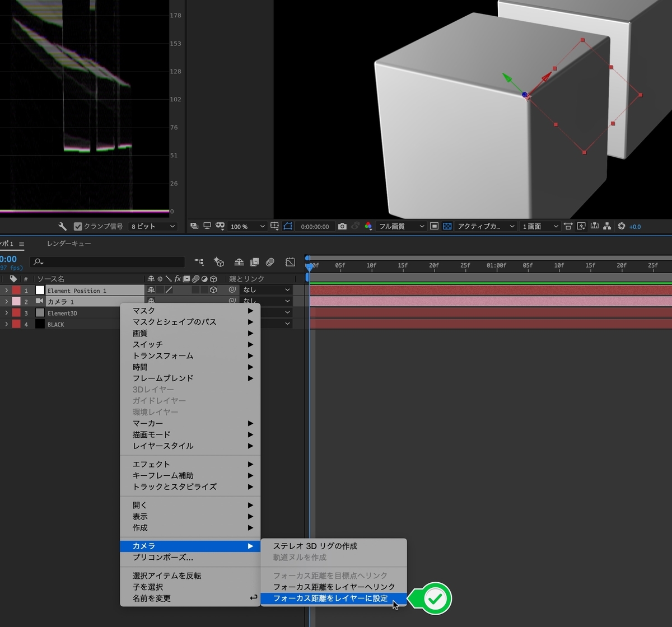The height and width of the screenshot is (627, 672).
Task: Click the primary viewer monitor icon
Action: coord(207,226)
